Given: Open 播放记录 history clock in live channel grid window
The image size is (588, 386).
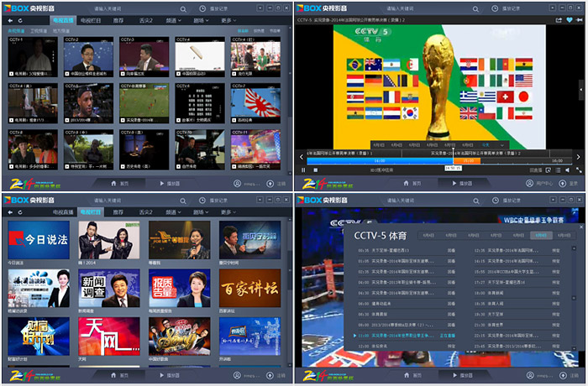Looking at the screenshot, I should pyautogui.click(x=202, y=8).
